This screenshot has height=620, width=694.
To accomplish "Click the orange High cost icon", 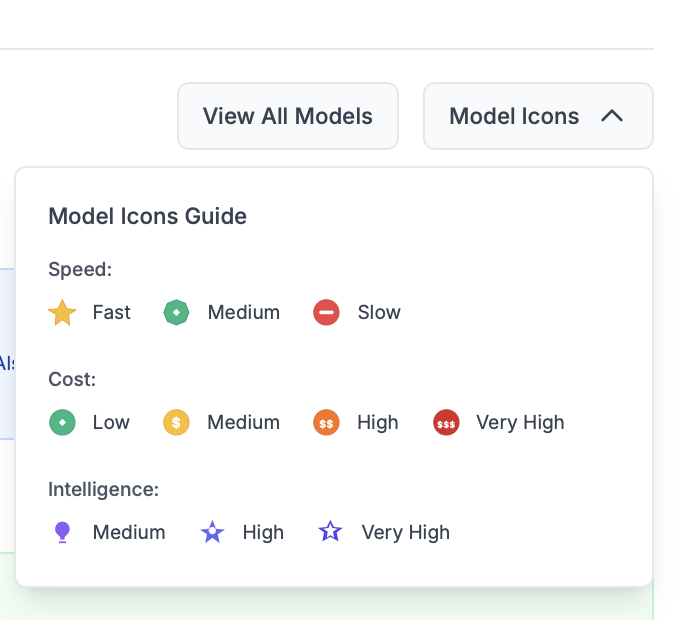I will tap(326, 423).
